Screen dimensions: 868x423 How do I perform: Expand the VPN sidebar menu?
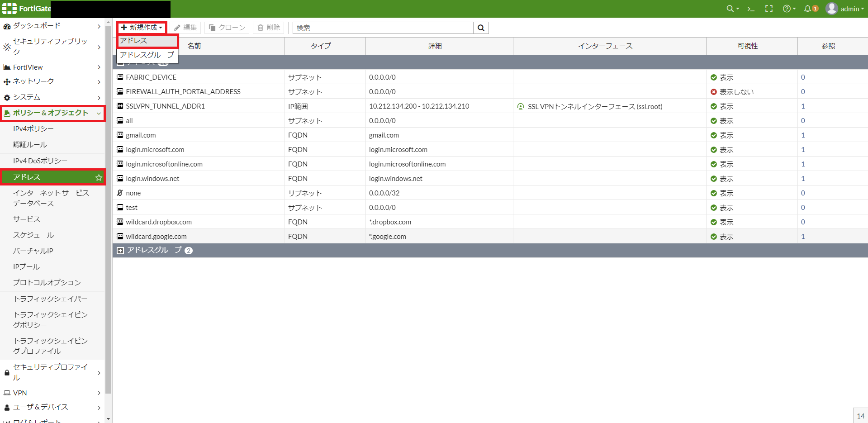52,393
